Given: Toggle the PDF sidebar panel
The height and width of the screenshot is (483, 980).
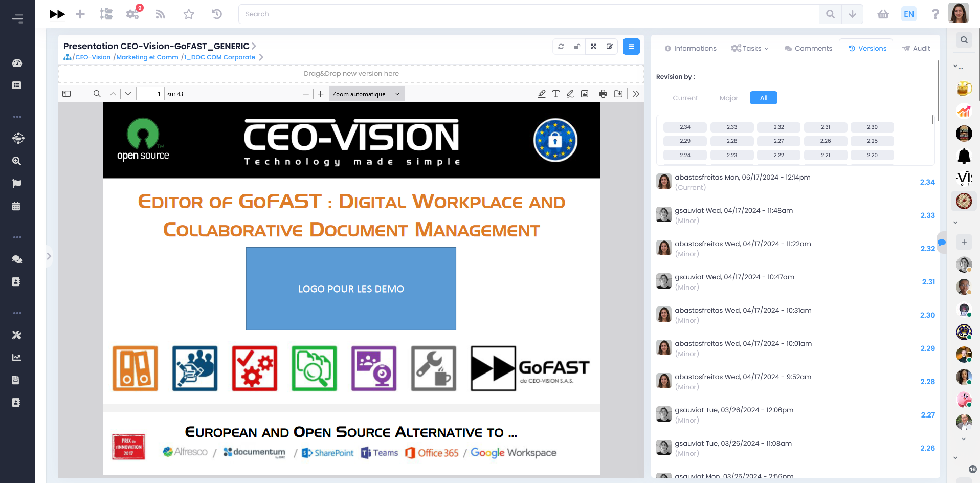Looking at the screenshot, I should pos(66,94).
